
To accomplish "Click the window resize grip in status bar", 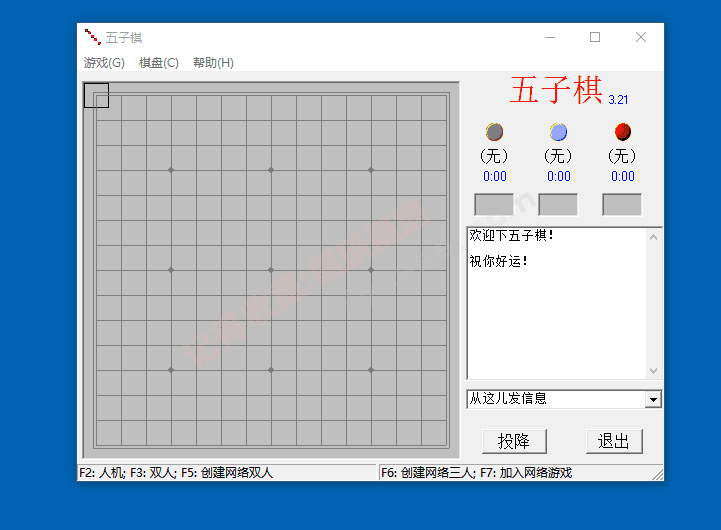I will click(658, 475).
